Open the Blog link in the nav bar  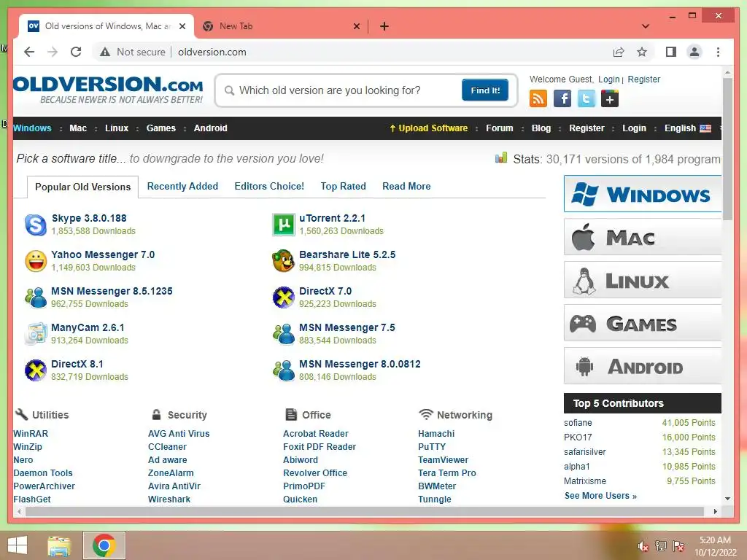pyautogui.click(x=541, y=128)
